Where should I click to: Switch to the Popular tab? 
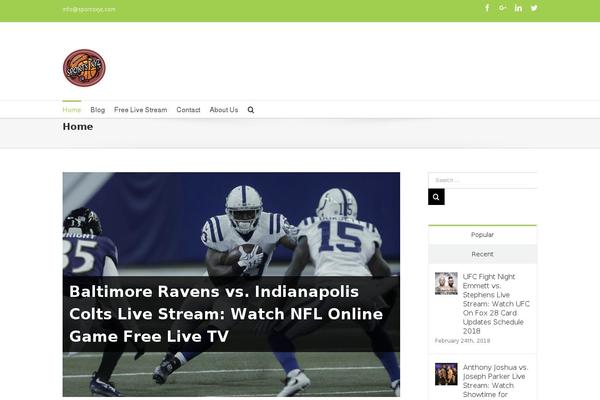482,235
